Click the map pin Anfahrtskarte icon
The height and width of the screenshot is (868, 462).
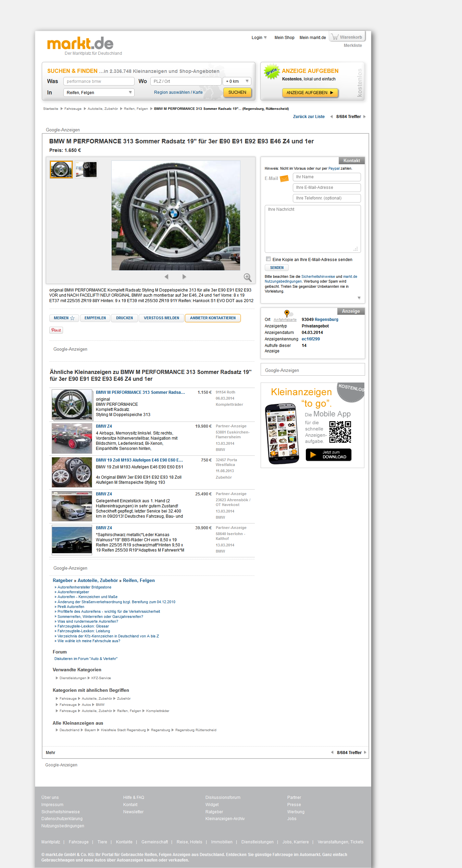click(287, 313)
